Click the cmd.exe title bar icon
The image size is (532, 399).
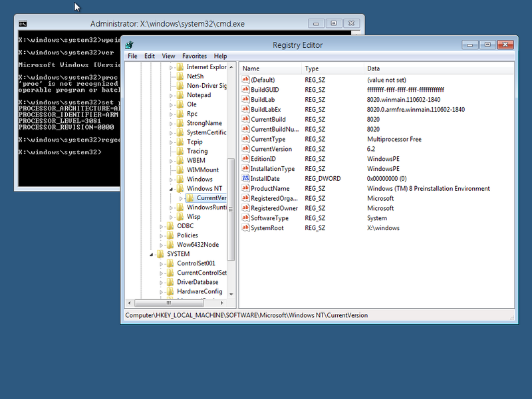22,23
